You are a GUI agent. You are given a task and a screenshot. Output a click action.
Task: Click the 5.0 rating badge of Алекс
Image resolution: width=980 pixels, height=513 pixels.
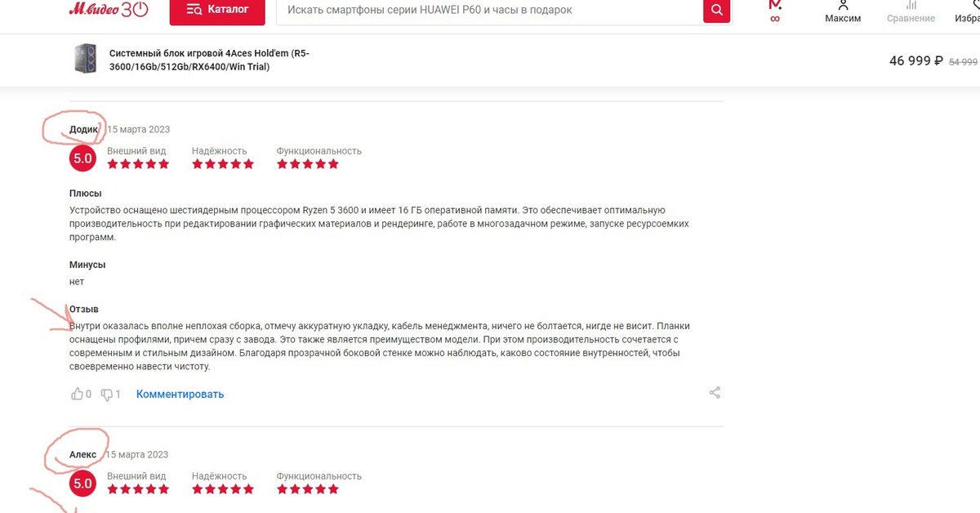[83, 484]
